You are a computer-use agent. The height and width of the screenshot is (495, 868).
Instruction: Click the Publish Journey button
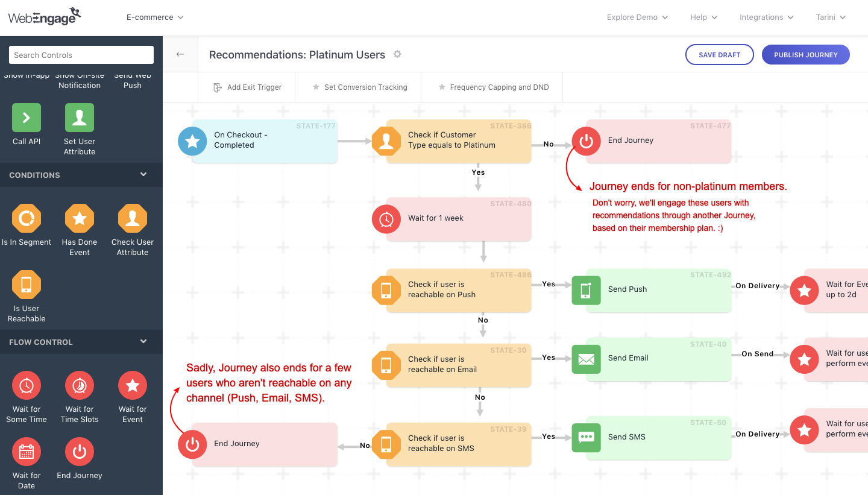click(x=806, y=54)
